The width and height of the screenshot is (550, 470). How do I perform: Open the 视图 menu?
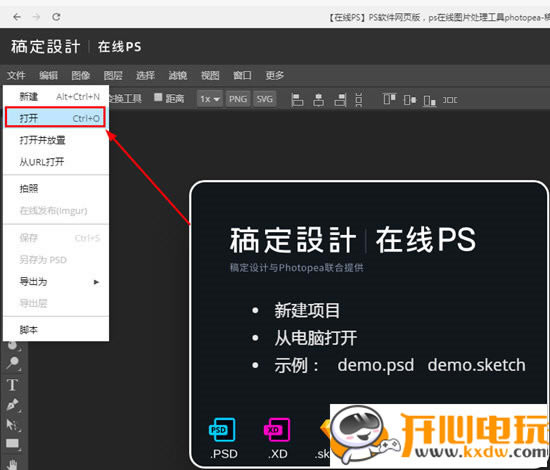pos(210,75)
